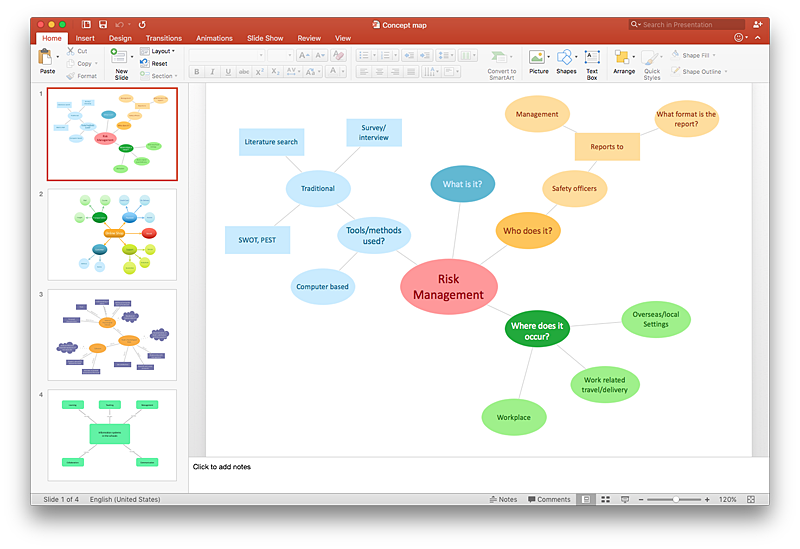Decrease font size with A-down icon
This screenshot has height=549, width=800.
tap(320, 55)
